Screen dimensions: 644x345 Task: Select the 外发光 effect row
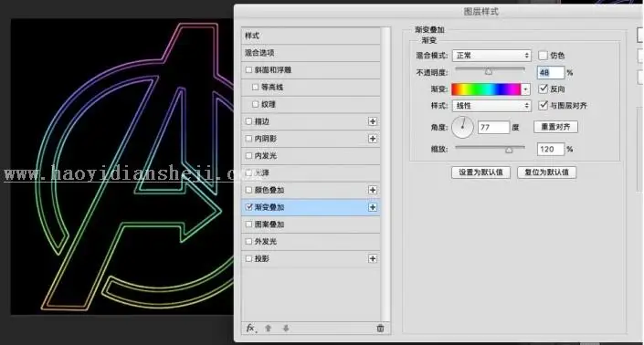tap(311, 241)
